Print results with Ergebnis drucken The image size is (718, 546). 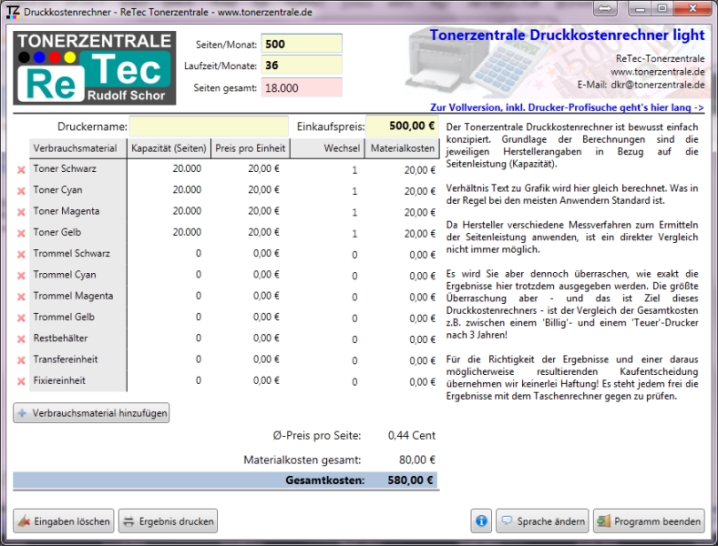click(x=167, y=521)
